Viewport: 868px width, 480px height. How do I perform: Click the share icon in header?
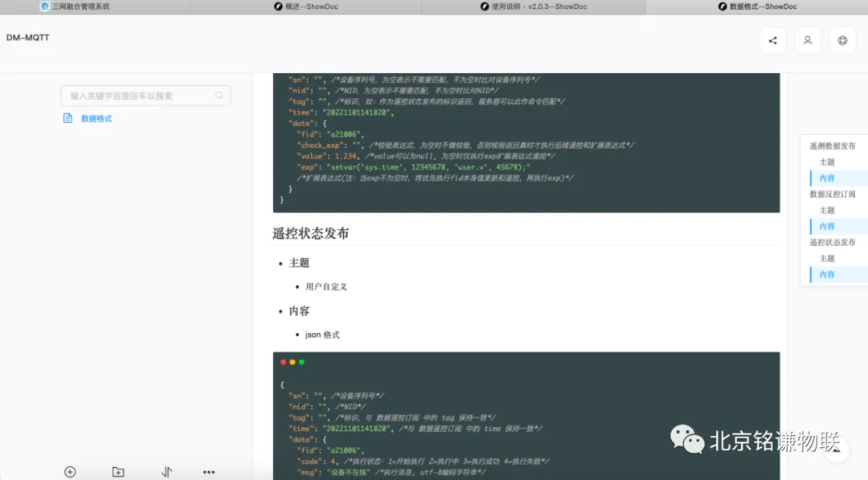772,41
